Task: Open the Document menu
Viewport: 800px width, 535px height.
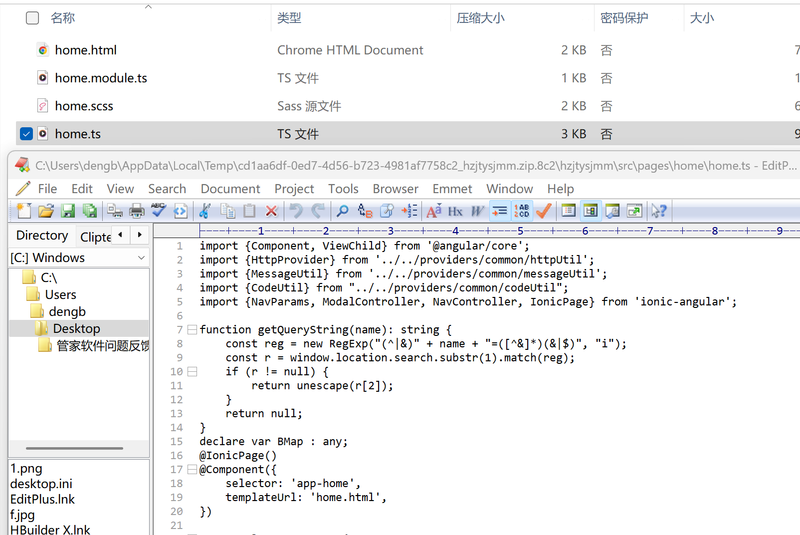Action: pos(230,188)
